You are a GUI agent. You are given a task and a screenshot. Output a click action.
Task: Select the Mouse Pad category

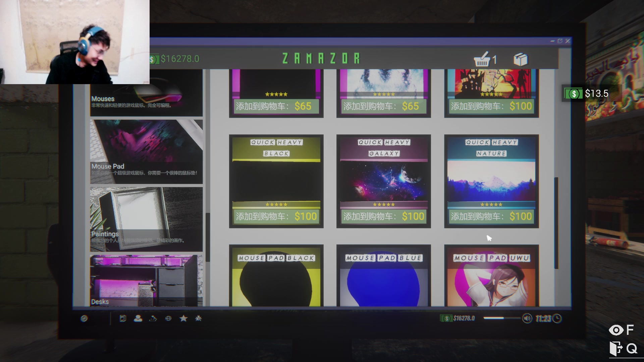point(146,152)
